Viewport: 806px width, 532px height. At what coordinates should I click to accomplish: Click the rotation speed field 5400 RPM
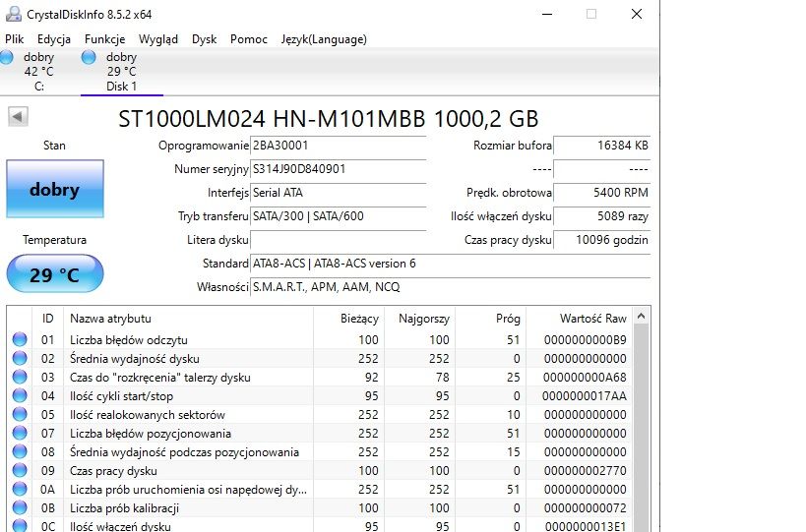(x=602, y=193)
